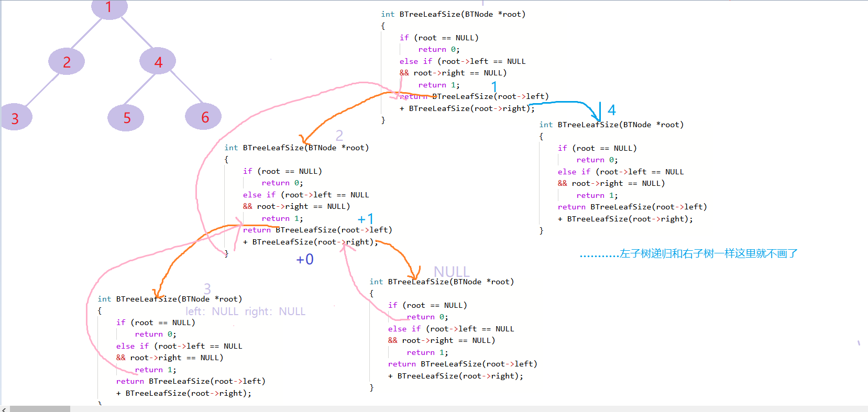868x412 pixels.
Task: Click the blue call label "1" beside return 1
Action: [x=494, y=86]
